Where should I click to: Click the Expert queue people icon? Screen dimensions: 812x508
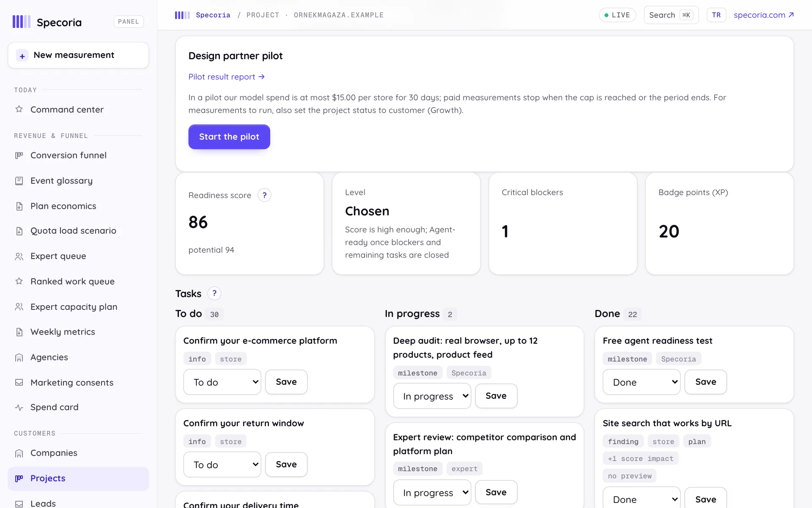tap(19, 256)
